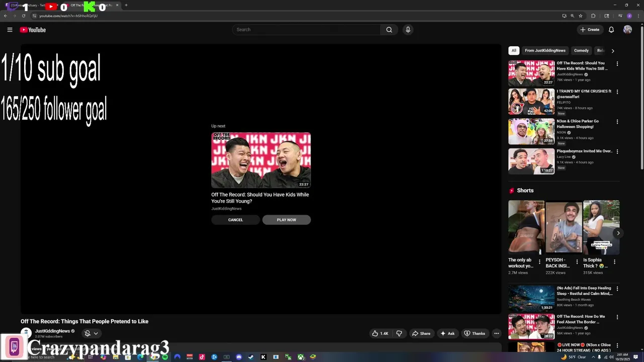Open 'Plaqueboymax Invited Me Over' thumbnail
The width and height of the screenshot is (644, 362).
531,161
